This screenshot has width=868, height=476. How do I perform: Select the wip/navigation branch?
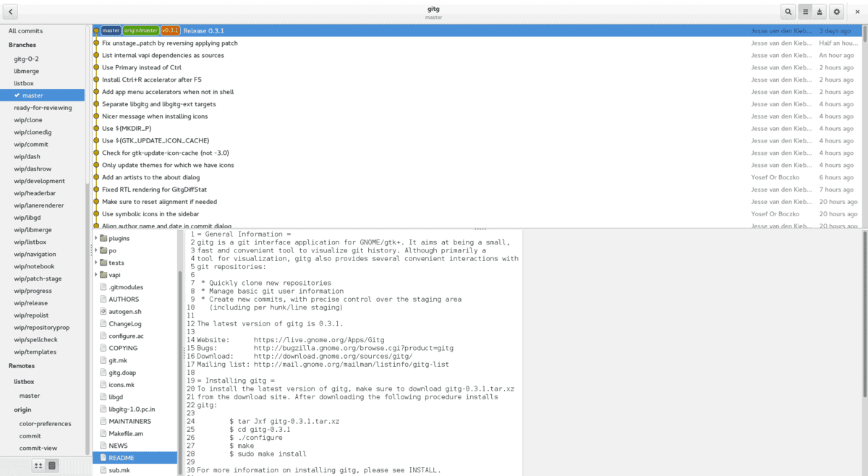[x=42, y=254]
